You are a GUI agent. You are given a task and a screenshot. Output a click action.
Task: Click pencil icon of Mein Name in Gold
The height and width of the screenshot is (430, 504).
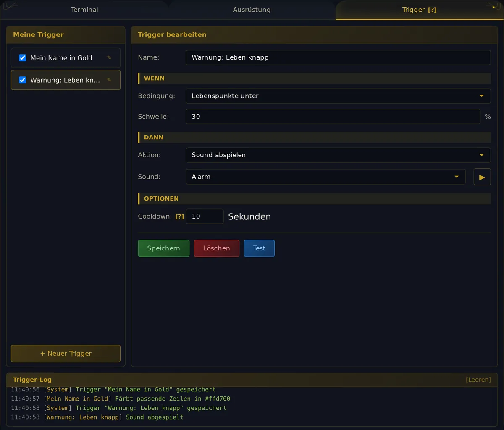[x=109, y=58]
